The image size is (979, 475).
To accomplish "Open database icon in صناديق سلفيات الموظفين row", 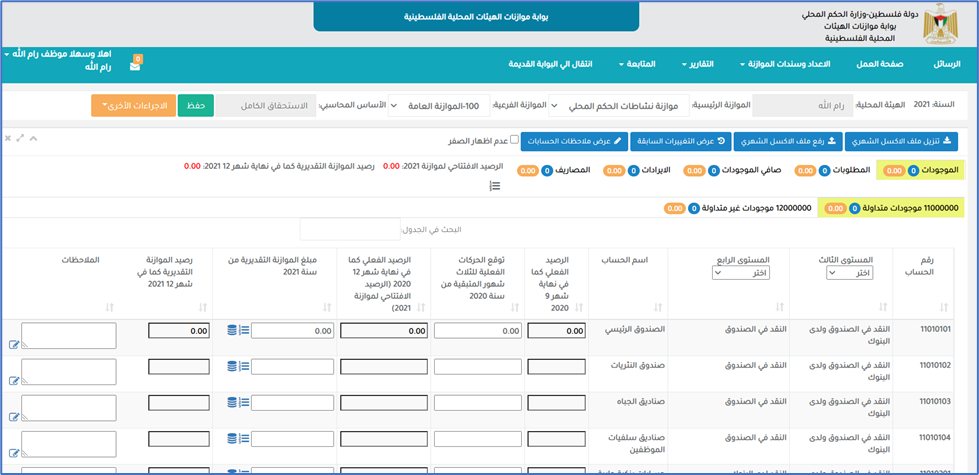I will 232,438.
